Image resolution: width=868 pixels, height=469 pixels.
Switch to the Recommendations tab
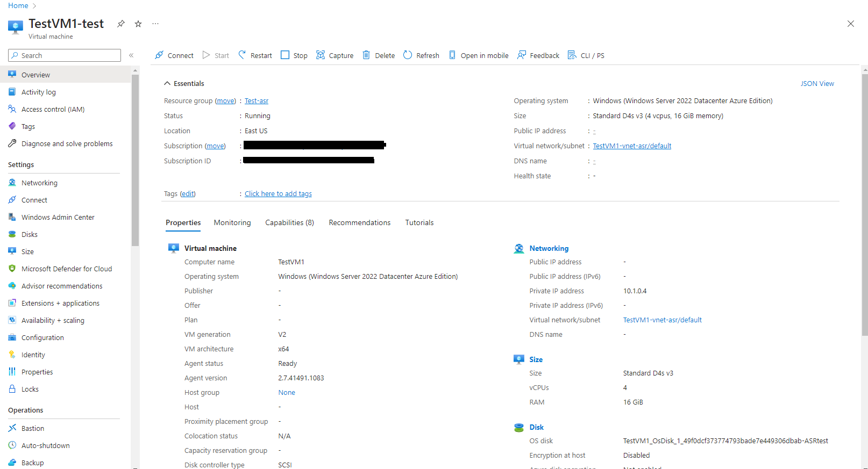pyautogui.click(x=360, y=222)
